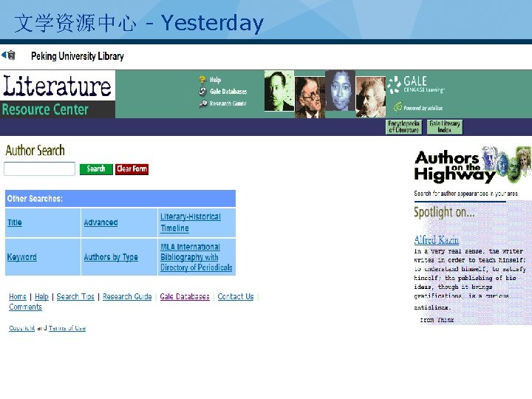The height and width of the screenshot is (399, 532).
Task: Click the Peking University Library text
Action: [78, 56]
